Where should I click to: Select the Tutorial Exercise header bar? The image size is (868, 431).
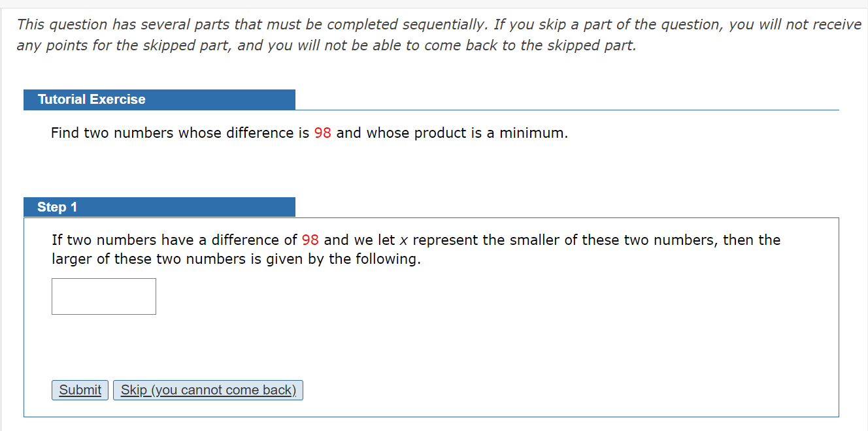point(159,99)
